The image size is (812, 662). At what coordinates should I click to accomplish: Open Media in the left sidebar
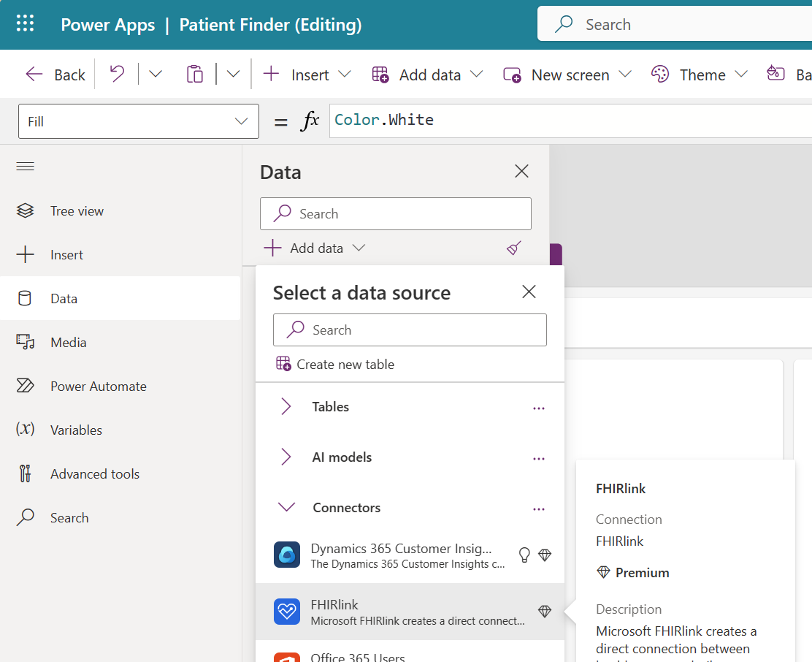(120, 343)
